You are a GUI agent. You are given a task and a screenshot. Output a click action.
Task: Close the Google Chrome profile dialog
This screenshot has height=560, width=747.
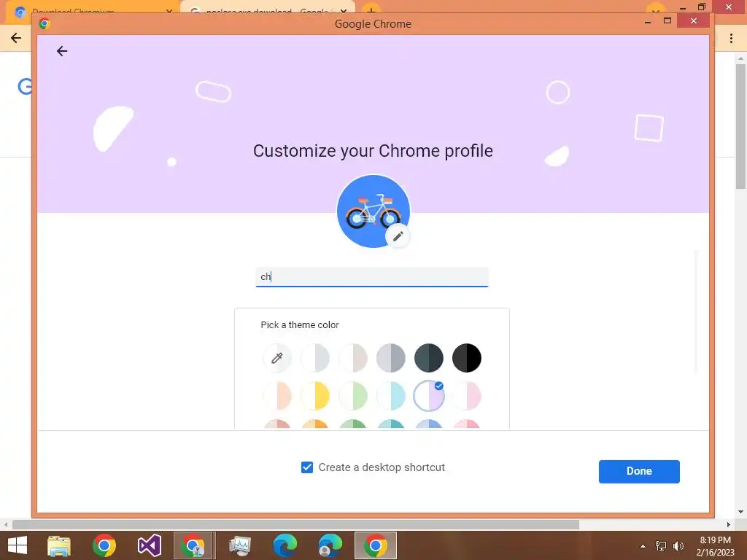coord(694,21)
